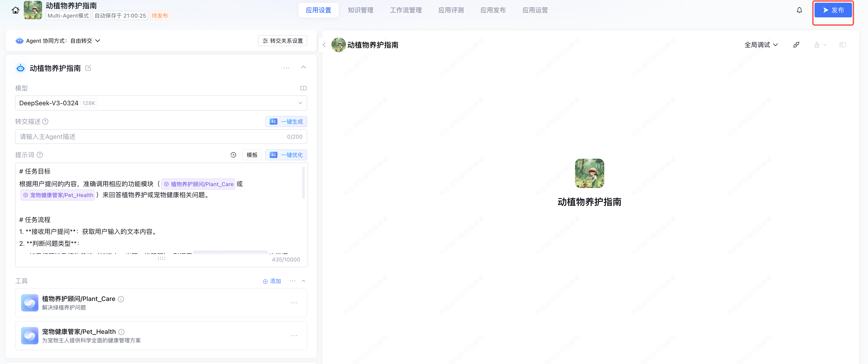Click info icon next to Plant_Care tool
Image resolution: width=868 pixels, height=364 pixels.
click(121, 299)
